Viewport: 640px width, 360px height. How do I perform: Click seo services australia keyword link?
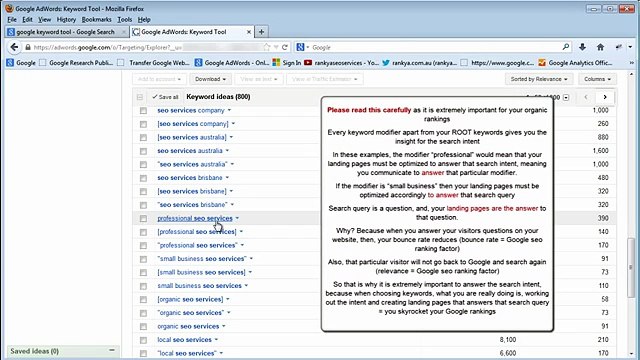click(190, 151)
